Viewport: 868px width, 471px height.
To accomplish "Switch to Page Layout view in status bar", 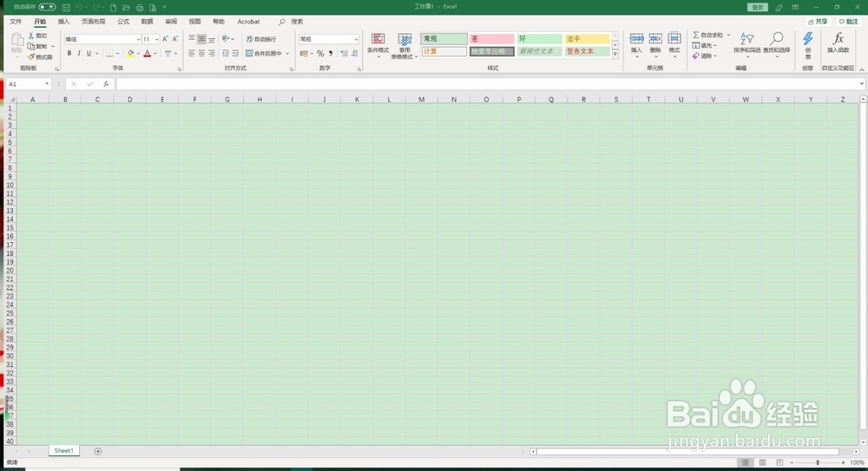I will pos(762,462).
